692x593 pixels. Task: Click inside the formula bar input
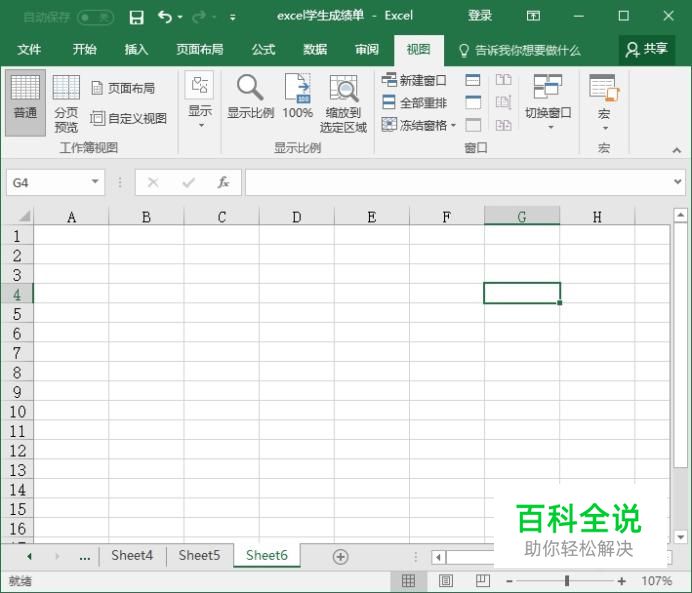point(459,182)
